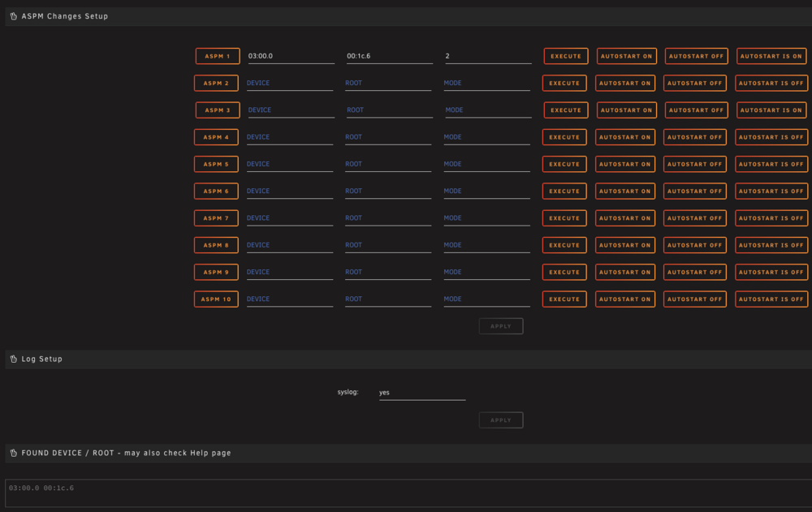Click the syslog field showing yes
Image resolution: width=812 pixels, height=512 pixels.
(x=422, y=393)
